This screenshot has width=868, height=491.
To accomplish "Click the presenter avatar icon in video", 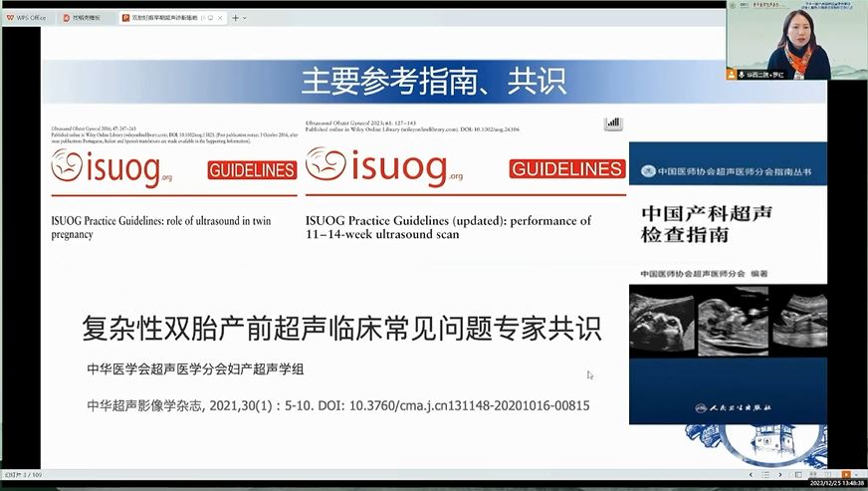I will (x=731, y=74).
